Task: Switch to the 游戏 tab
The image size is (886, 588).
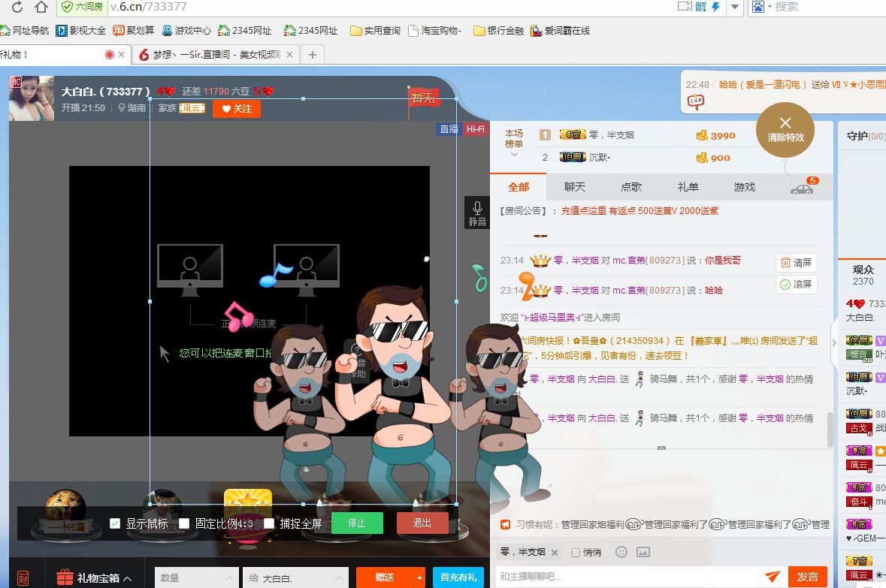Action: (x=744, y=187)
